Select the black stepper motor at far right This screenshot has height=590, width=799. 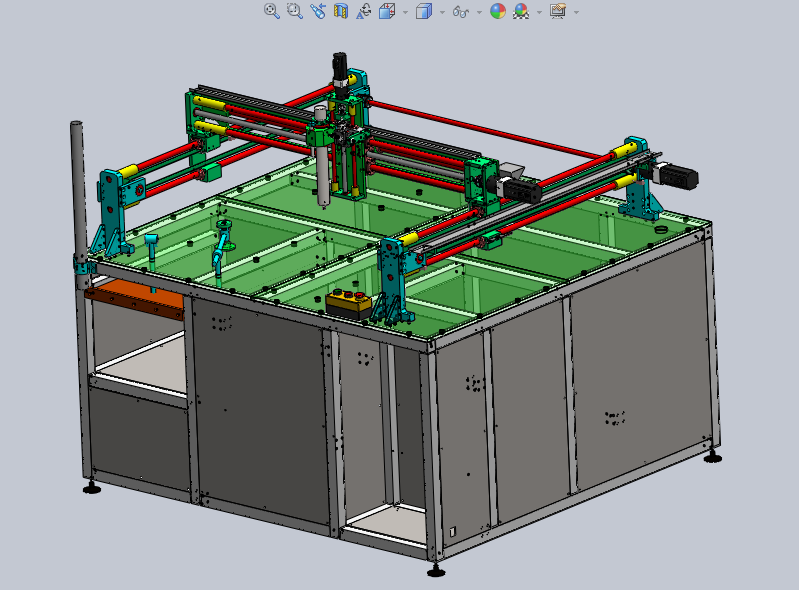[678, 177]
